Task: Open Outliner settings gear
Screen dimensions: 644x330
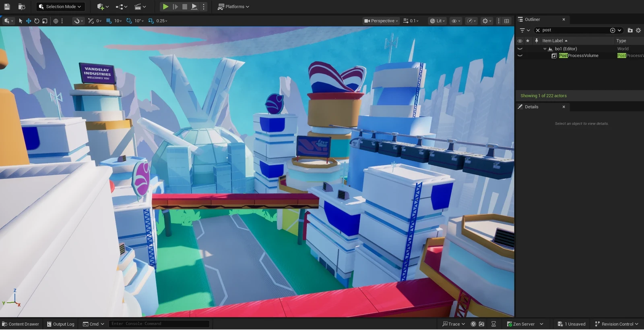Action: [x=638, y=30]
